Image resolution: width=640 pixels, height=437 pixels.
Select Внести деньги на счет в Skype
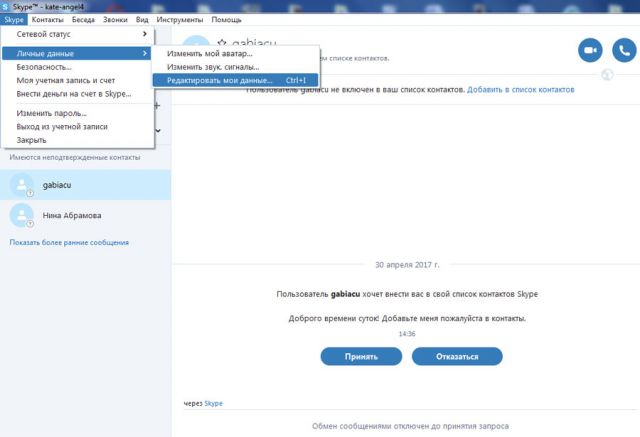[x=78, y=94]
